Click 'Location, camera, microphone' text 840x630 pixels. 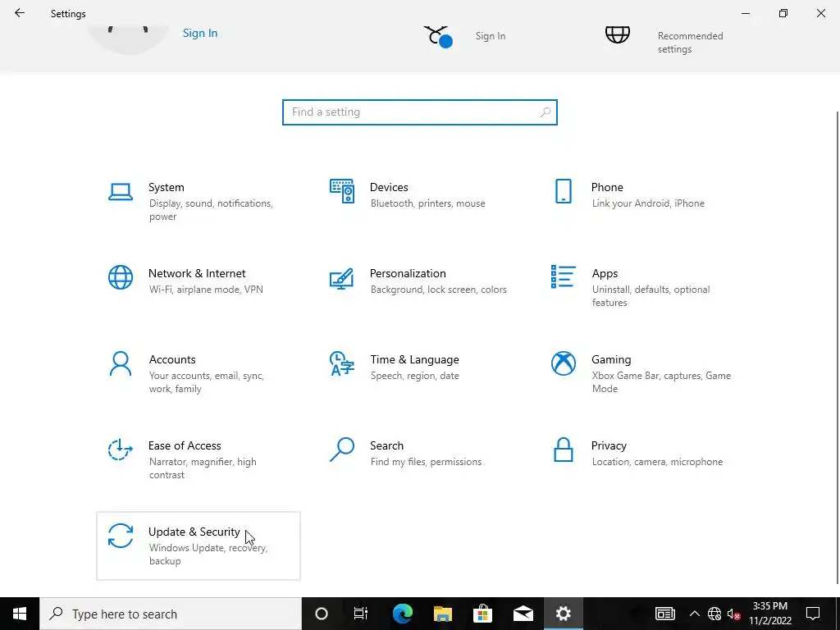coord(657,462)
